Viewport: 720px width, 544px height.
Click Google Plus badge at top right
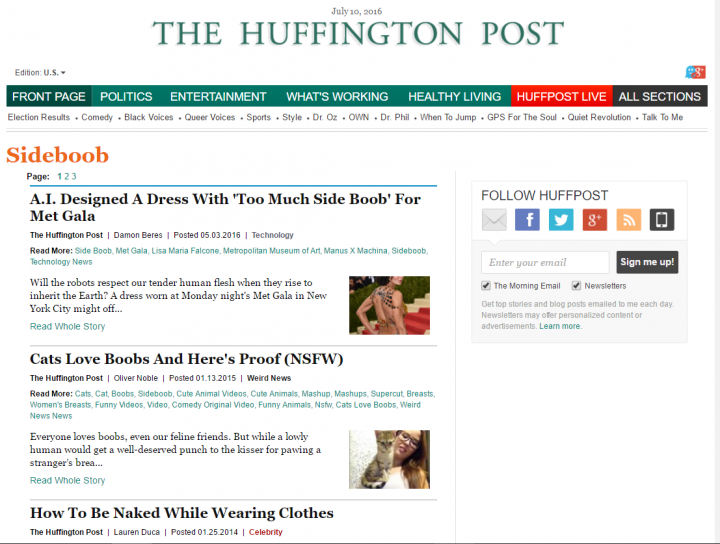pos(695,72)
